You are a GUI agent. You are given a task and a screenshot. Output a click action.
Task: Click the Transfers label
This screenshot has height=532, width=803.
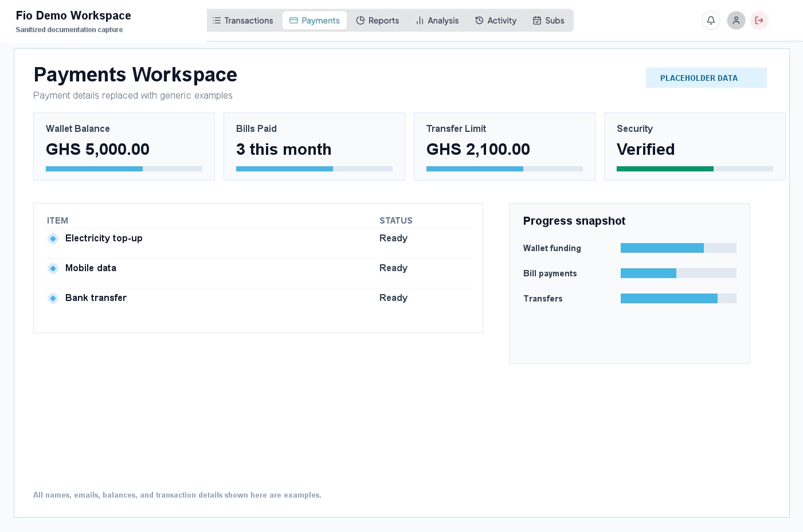pos(543,299)
